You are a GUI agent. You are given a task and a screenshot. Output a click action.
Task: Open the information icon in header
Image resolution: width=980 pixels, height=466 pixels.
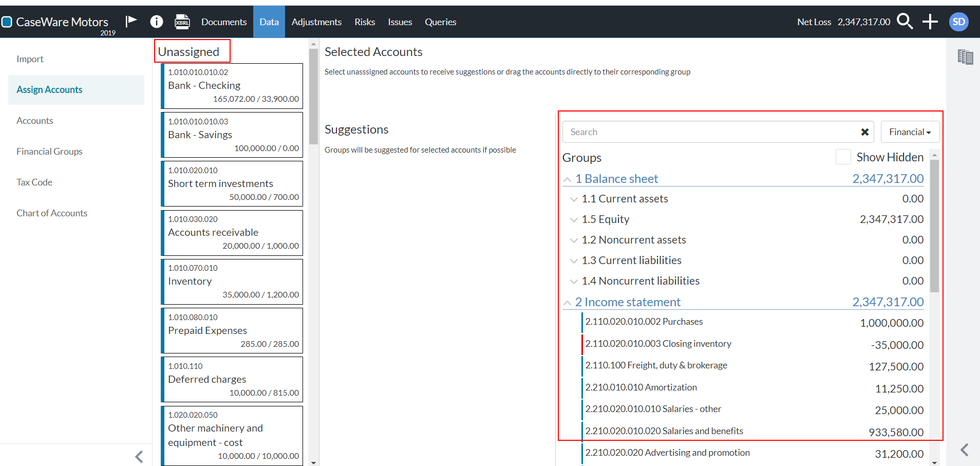156,22
